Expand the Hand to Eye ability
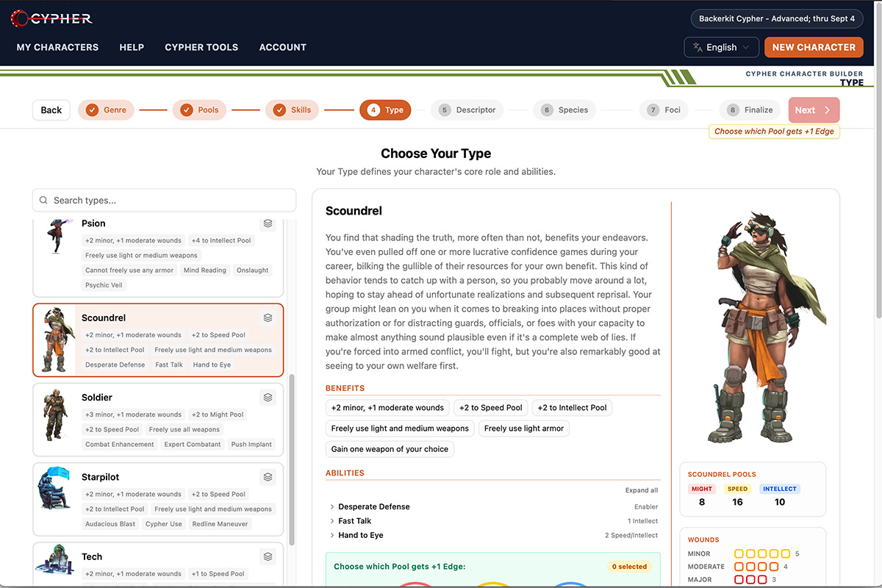 (x=360, y=535)
